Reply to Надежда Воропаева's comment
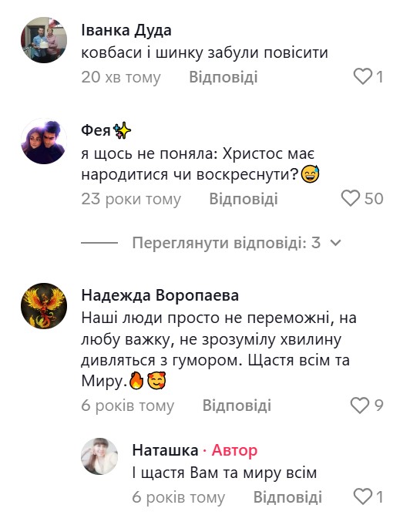 (x=237, y=406)
